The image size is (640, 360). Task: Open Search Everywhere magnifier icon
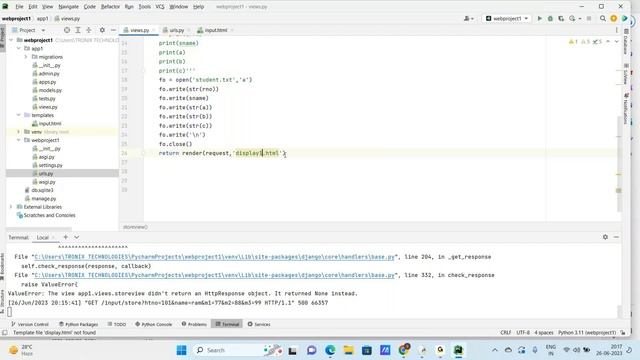pyautogui.click(x=602, y=18)
